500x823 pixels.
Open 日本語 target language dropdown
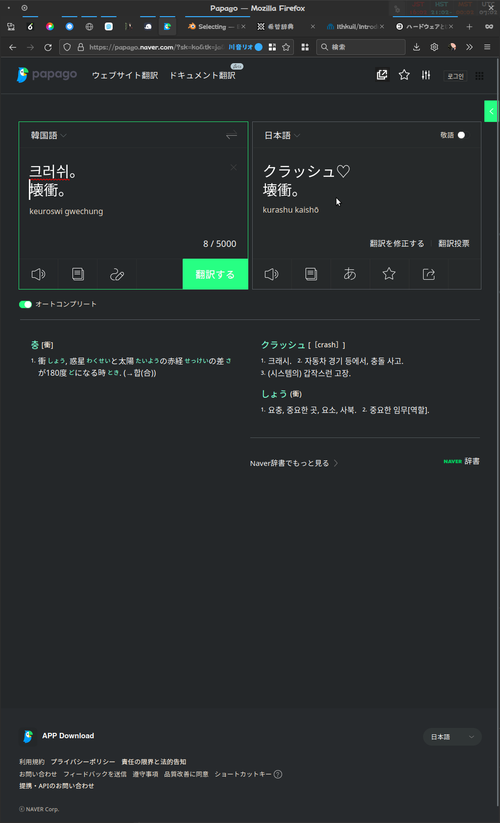click(x=282, y=135)
